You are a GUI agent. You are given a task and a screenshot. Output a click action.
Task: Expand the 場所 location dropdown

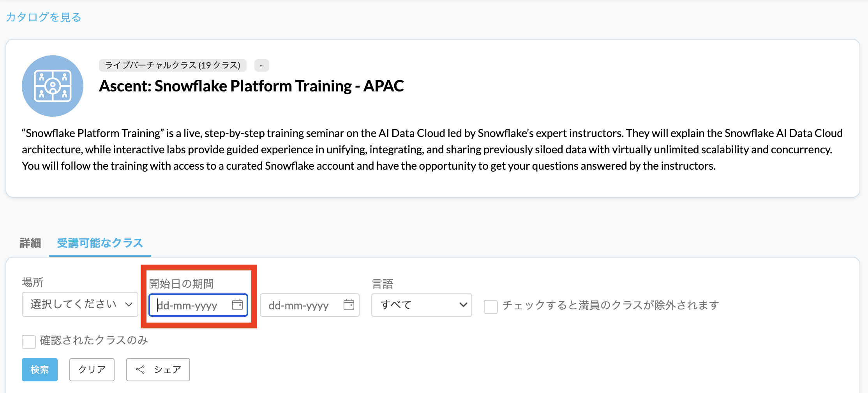[x=80, y=304]
